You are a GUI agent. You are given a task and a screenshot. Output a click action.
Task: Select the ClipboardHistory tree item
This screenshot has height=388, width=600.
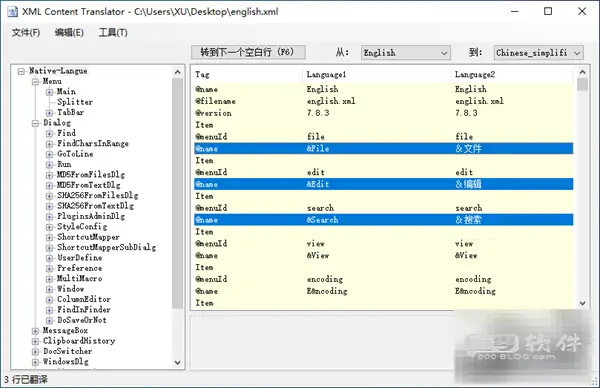pos(79,341)
